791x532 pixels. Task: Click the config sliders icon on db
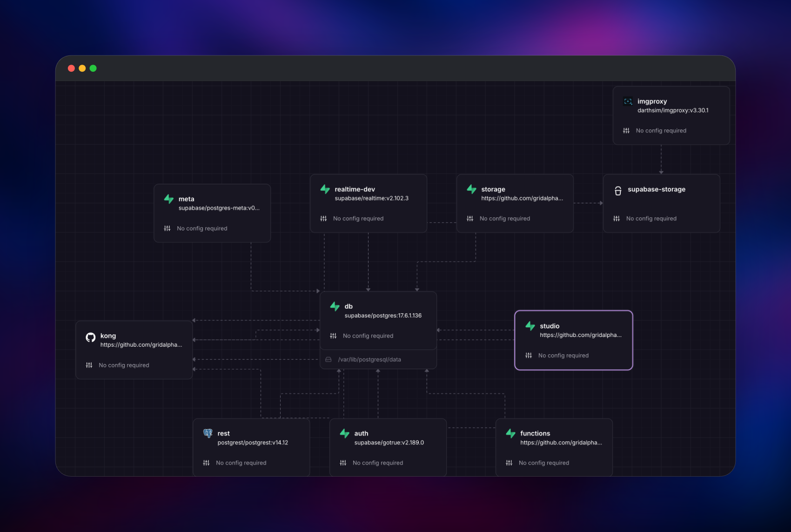pos(333,336)
